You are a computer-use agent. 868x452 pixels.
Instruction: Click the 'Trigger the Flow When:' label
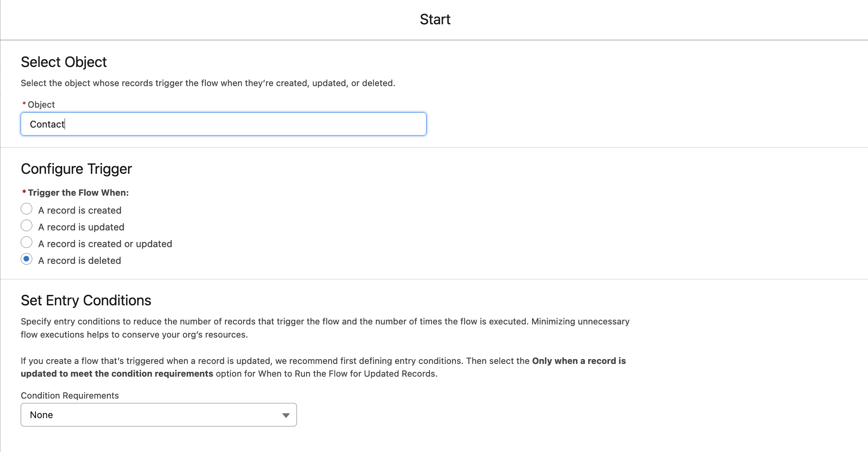(x=78, y=193)
